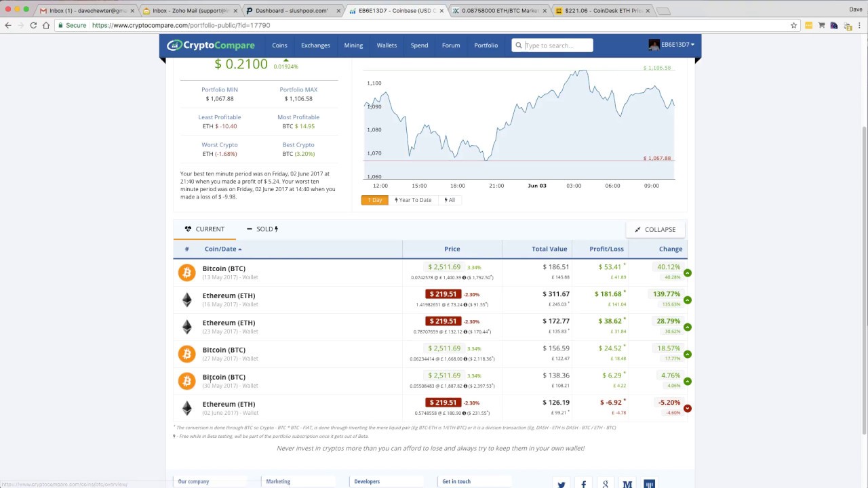Select the 1 Day chart range
The width and height of the screenshot is (868, 488).
[374, 200]
